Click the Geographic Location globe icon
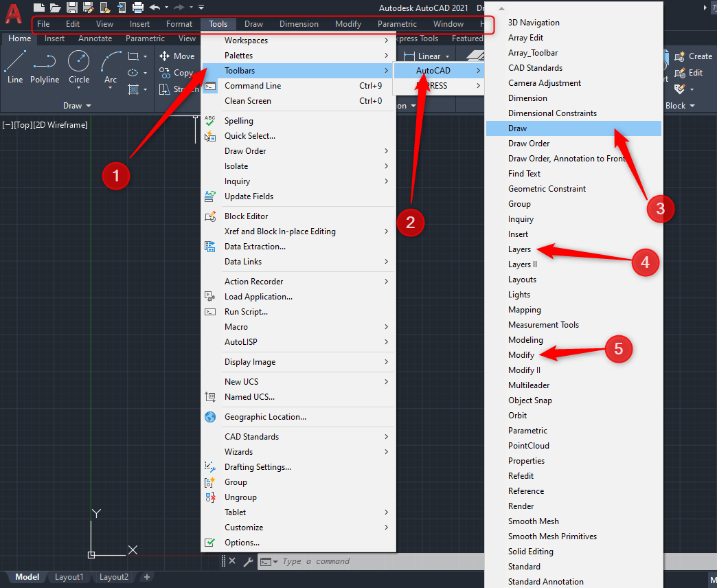 pos(210,417)
